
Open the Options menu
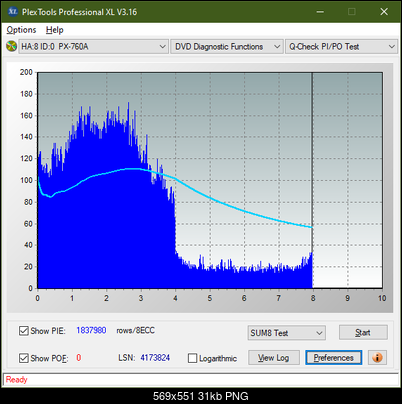pos(21,30)
